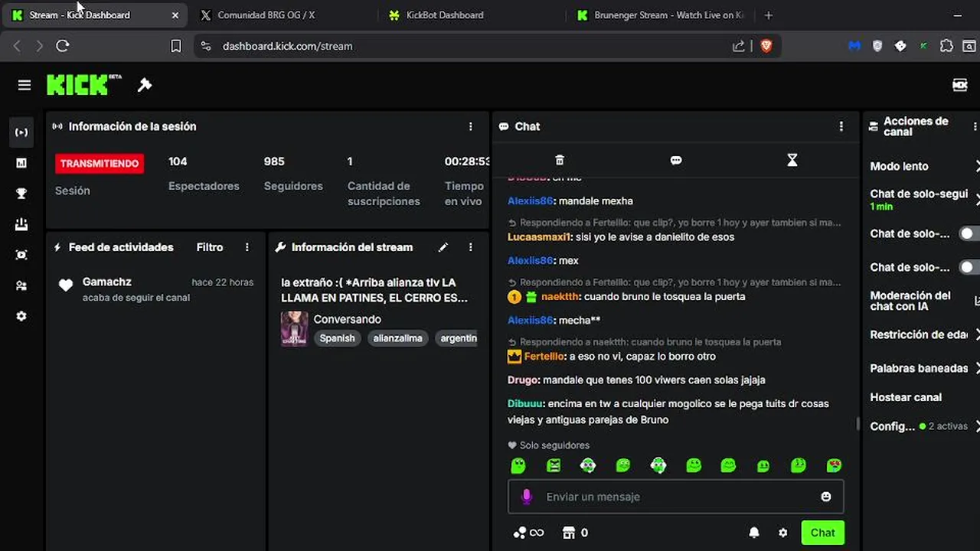Open the hamburger menu beside Kick logo
980x551 pixels.
[x=24, y=85]
